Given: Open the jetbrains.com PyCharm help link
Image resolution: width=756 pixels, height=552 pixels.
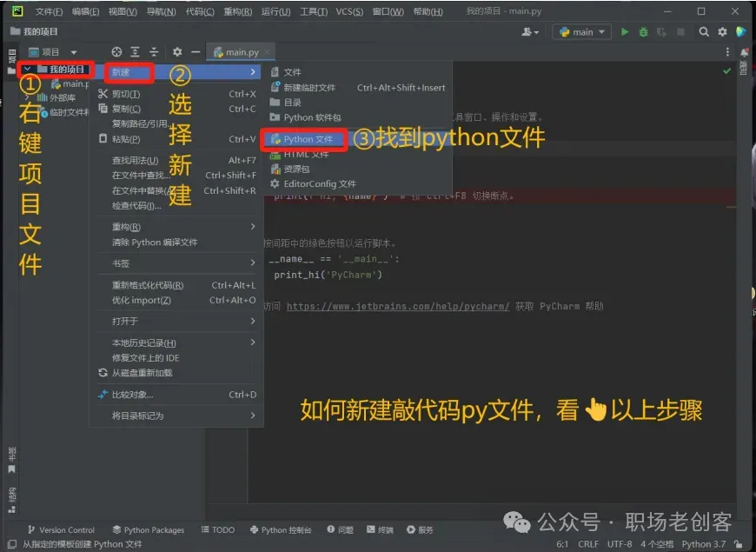Looking at the screenshot, I should [398, 306].
